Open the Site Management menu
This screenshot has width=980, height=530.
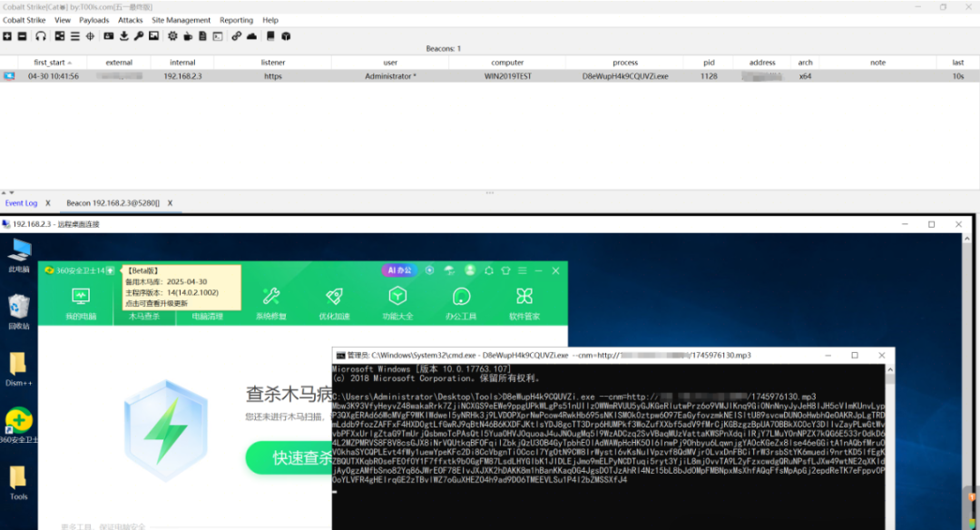pos(181,20)
